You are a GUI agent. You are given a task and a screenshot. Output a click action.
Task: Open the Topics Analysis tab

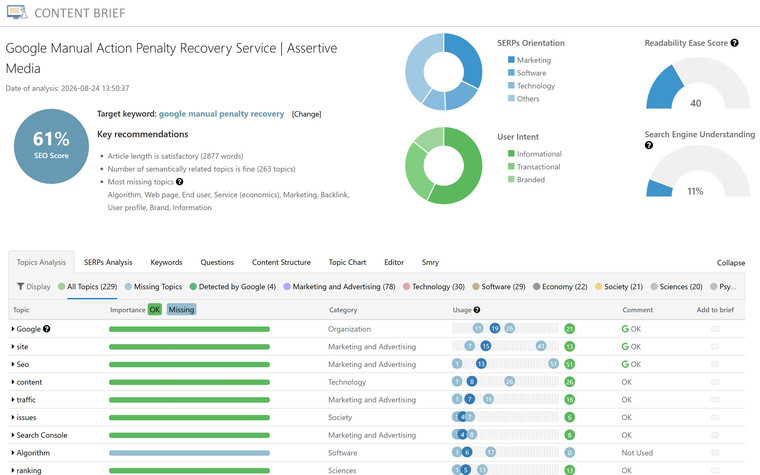point(41,262)
